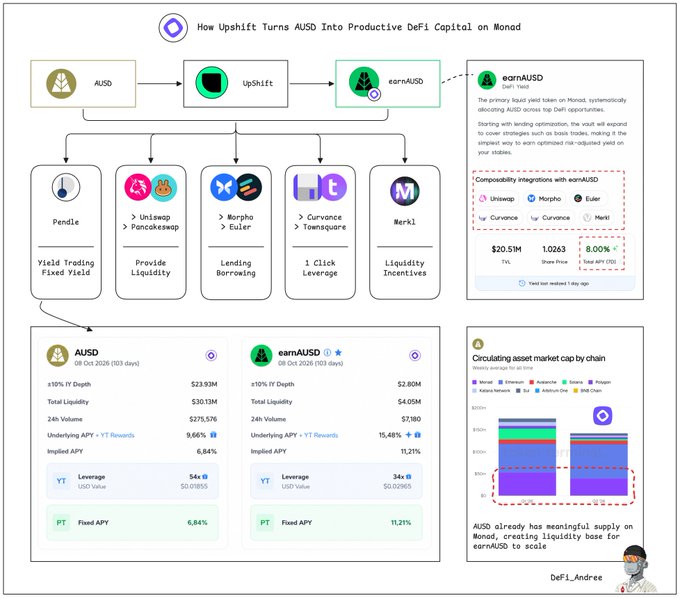The image size is (680, 598).
Task: Click the AUSD logo in the Pendle AUSD card
Action: click(x=58, y=356)
